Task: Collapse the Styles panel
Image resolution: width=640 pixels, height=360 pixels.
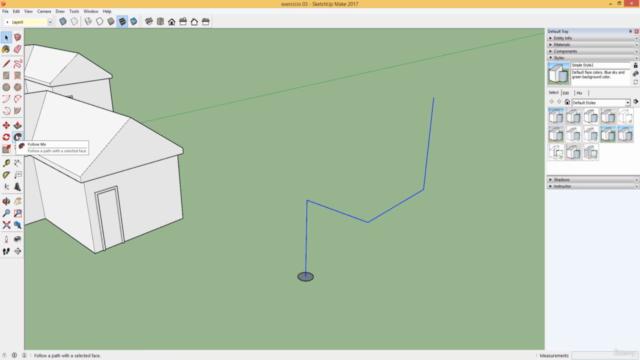Action: 593,58
